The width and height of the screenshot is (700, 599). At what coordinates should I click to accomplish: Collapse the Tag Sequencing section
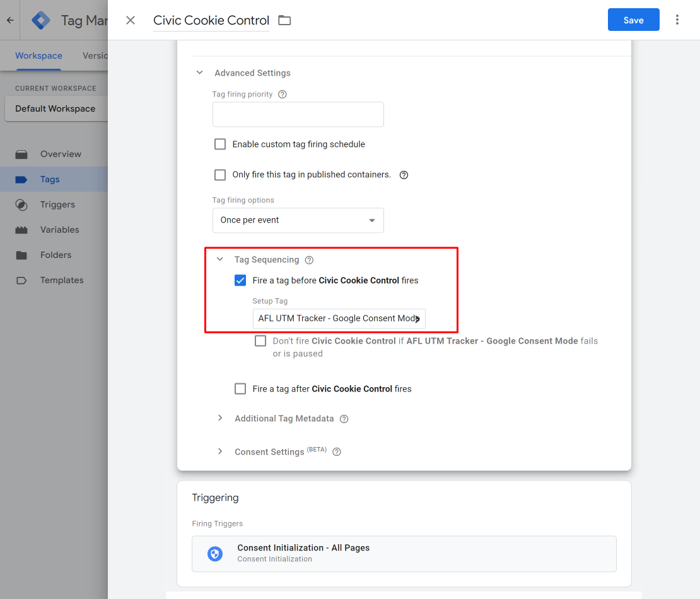coord(219,259)
